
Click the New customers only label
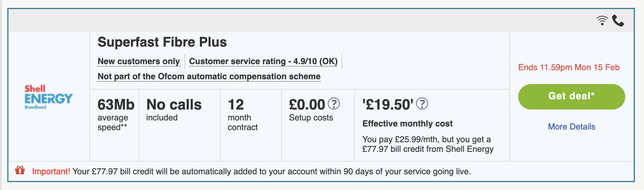tap(139, 61)
